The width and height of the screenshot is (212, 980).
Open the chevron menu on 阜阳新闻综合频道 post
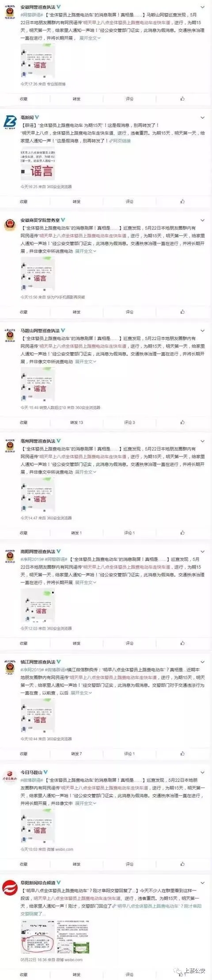click(x=203, y=883)
